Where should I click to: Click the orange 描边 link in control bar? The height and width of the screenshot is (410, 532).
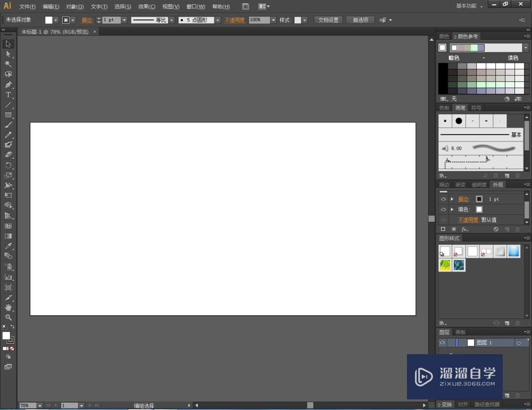pyautogui.click(x=87, y=20)
